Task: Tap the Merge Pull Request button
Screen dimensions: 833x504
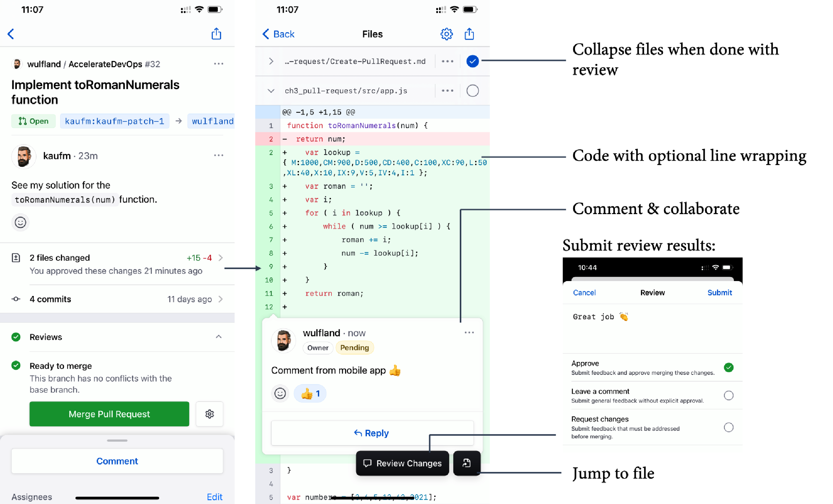Action: pyautogui.click(x=109, y=414)
